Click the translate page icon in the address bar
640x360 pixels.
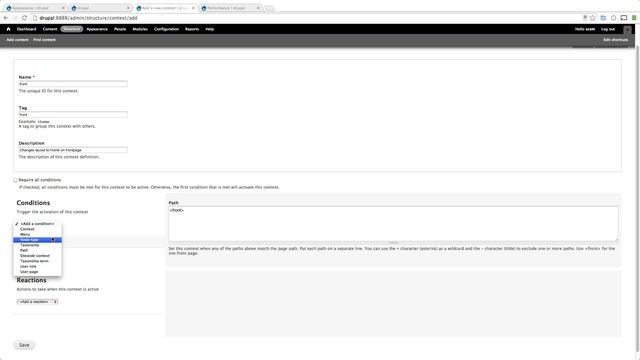tap(585, 18)
